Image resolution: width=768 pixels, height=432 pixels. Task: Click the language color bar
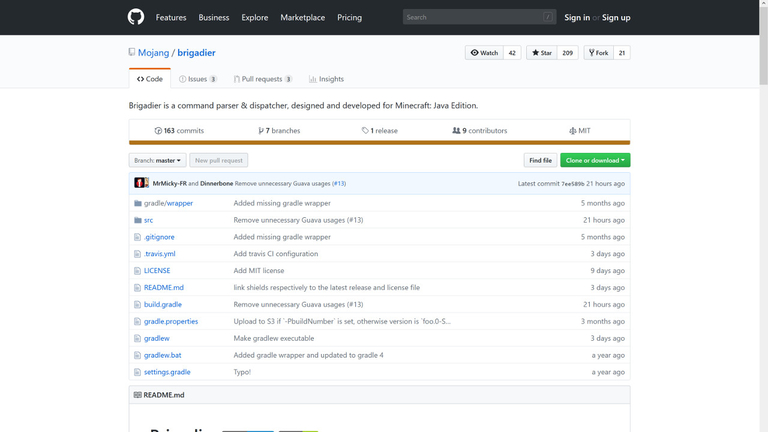(379, 143)
